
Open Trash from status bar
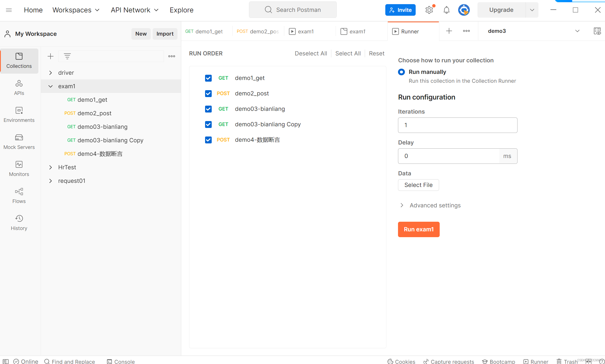tap(567, 361)
